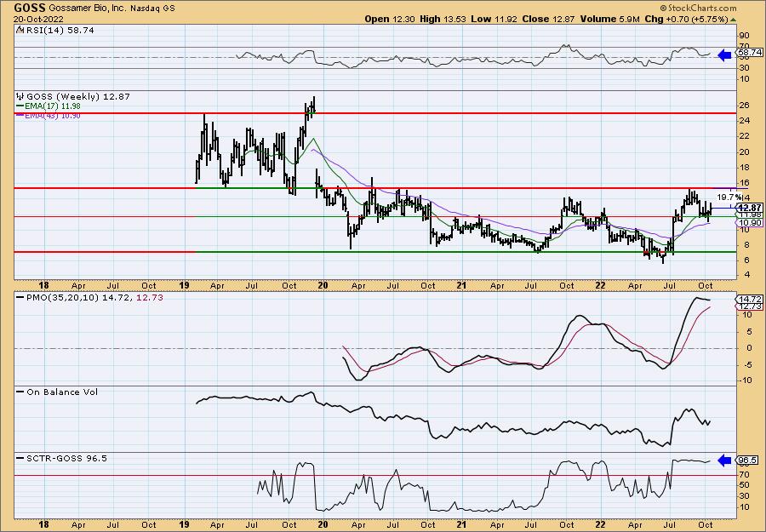Click the Nasdaq GS exchange label

(x=152, y=9)
